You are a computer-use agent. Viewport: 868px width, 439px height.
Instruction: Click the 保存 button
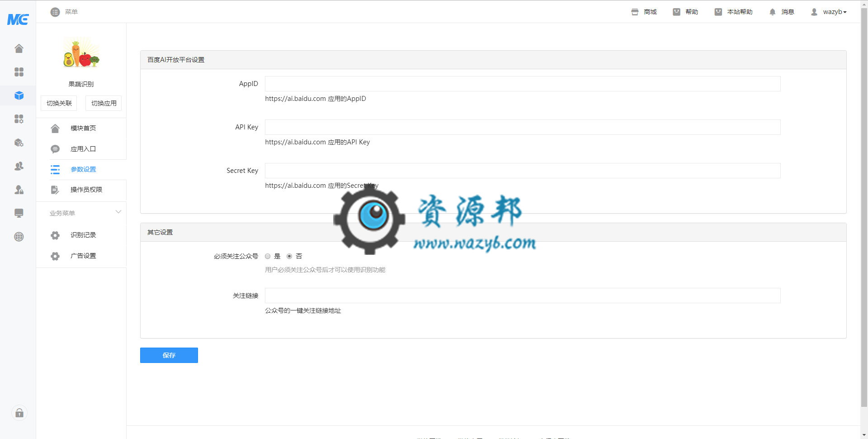[169, 355]
